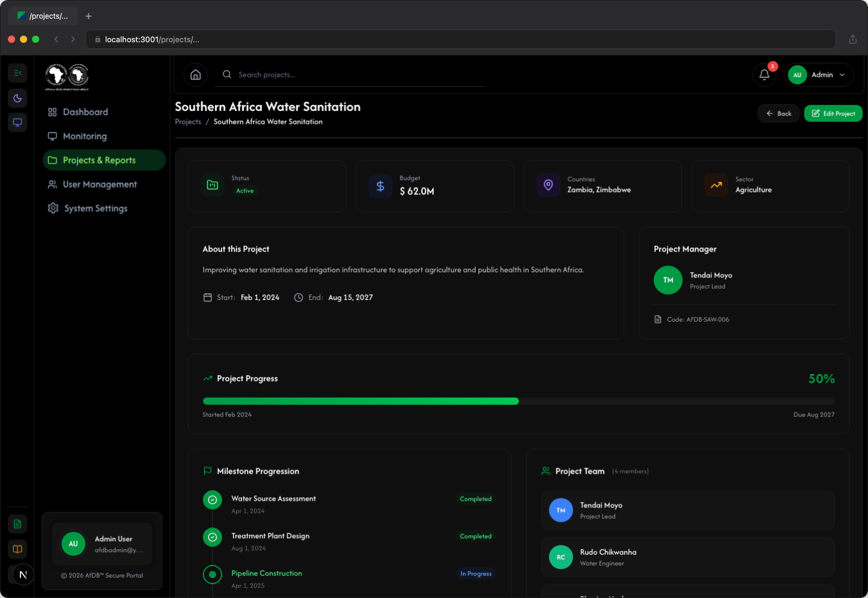Click the Active status badge

(245, 191)
